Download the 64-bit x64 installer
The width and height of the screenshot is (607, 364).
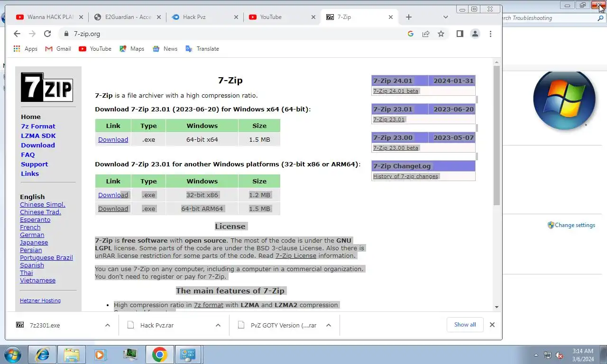113,139
